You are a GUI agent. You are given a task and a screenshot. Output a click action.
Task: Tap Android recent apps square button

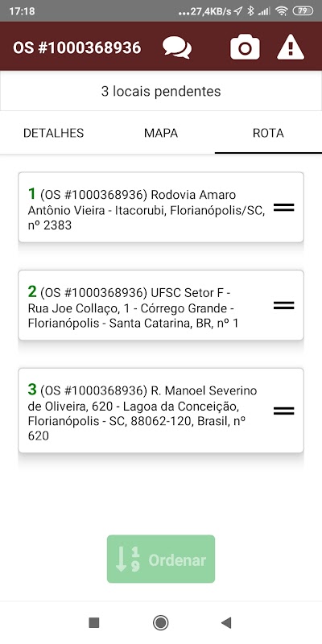pos(94,622)
